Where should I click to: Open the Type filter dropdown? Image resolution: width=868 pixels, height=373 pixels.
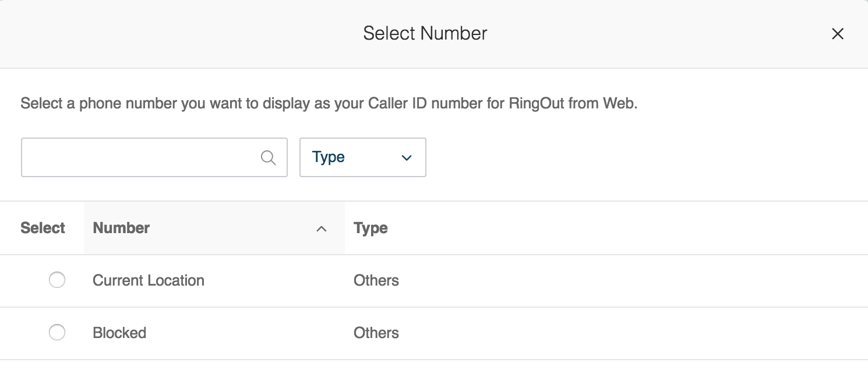coord(362,157)
